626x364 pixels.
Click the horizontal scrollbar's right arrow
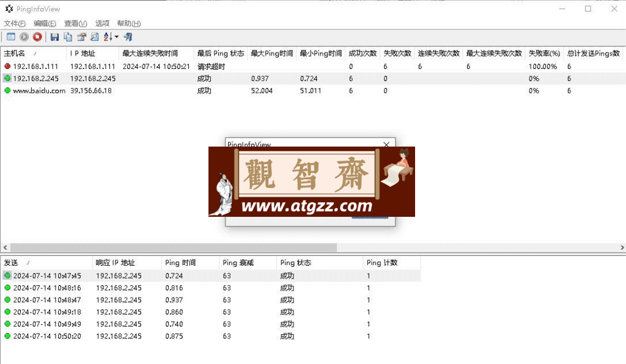pyautogui.click(x=622, y=247)
